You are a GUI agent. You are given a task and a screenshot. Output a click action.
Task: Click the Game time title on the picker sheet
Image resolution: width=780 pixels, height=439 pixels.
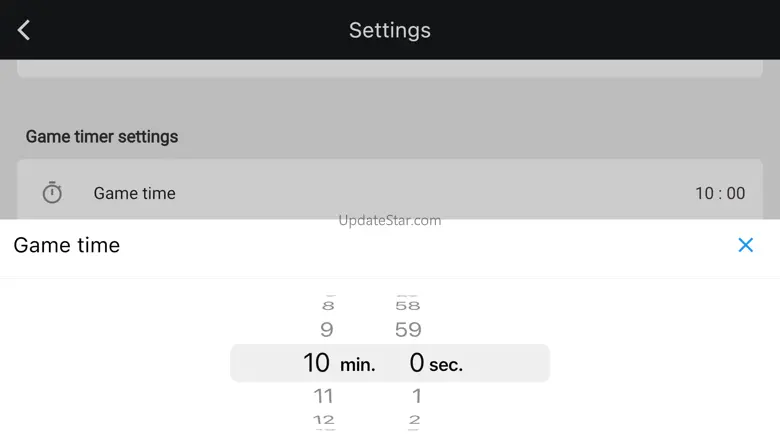pyautogui.click(x=67, y=245)
